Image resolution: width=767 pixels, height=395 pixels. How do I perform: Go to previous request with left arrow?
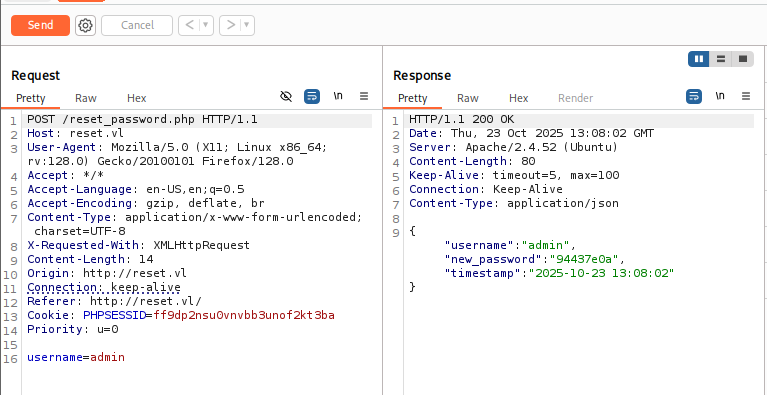click(x=189, y=25)
